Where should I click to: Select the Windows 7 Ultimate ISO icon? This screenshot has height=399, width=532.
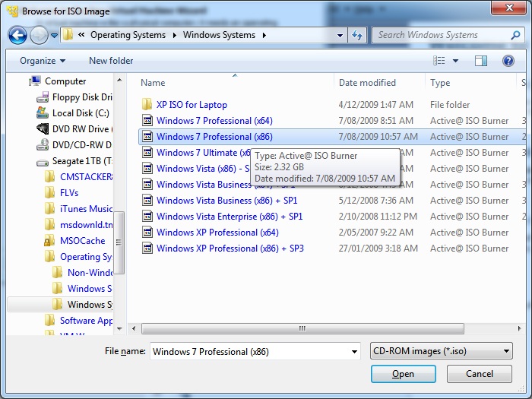147,152
